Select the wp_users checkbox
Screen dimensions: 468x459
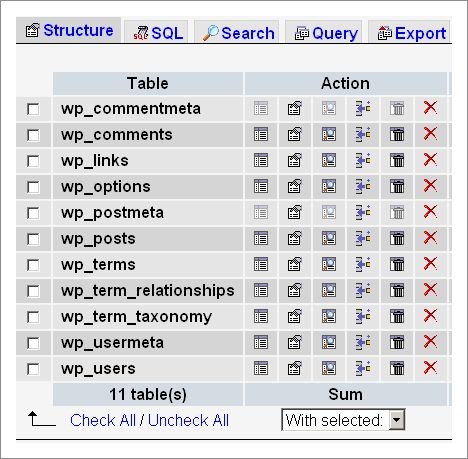pos(33,369)
